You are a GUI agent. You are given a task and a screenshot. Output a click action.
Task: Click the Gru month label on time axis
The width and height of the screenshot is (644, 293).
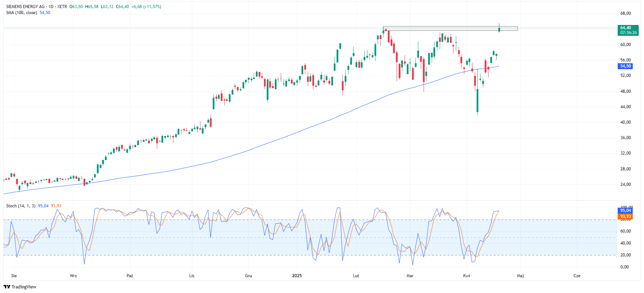point(248,276)
